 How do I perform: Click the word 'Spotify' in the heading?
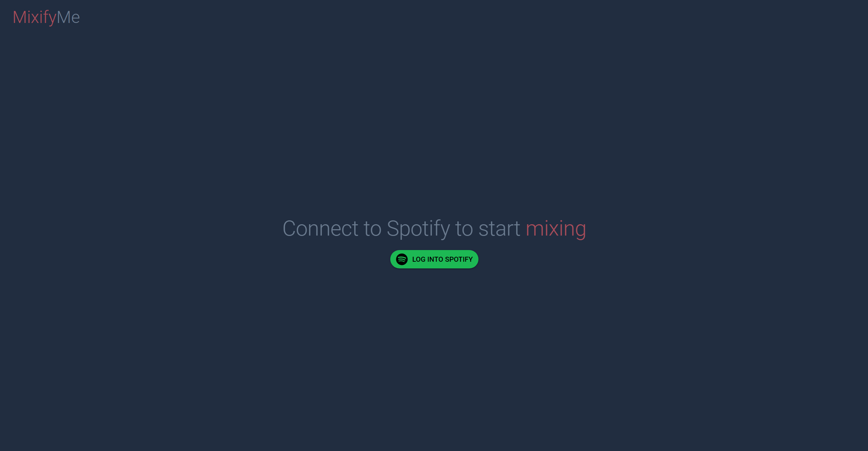418,229
